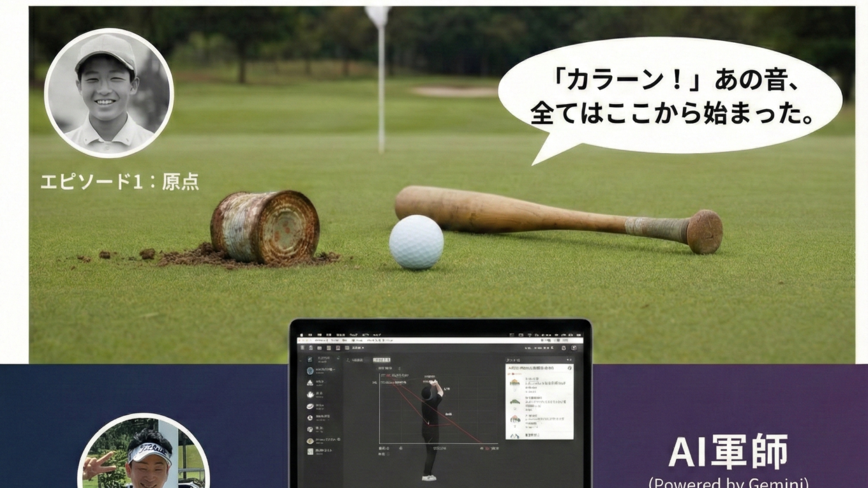Open the black-and-white boy profile photo
This screenshot has width=868, height=488.
108,92
